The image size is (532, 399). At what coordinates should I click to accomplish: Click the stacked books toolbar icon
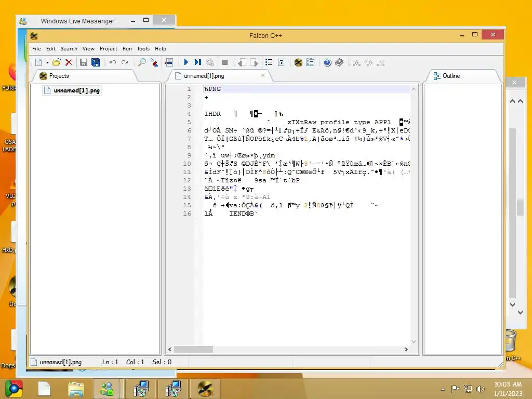(x=339, y=62)
